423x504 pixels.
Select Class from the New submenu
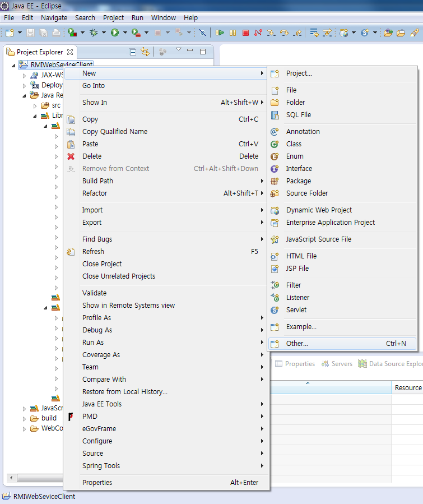click(x=294, y=144)
